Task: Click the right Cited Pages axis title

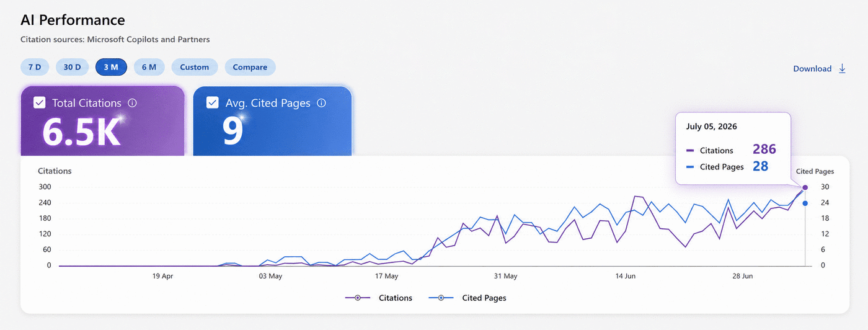Action: [x=815, y=171]
